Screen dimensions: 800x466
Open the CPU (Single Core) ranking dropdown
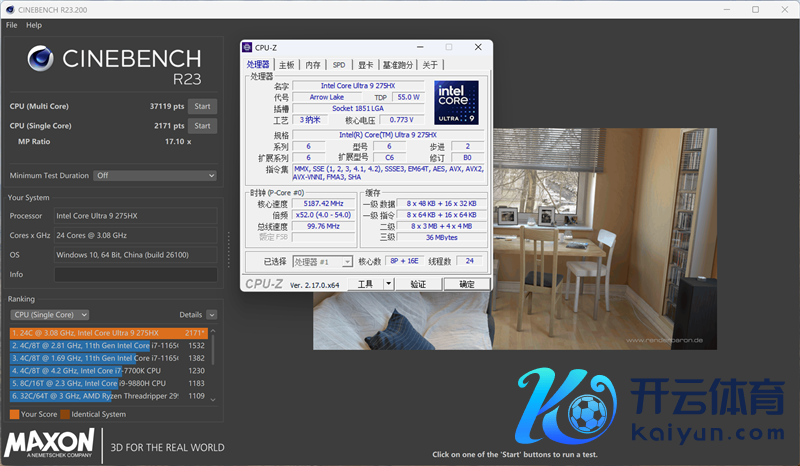click(49, 314)
